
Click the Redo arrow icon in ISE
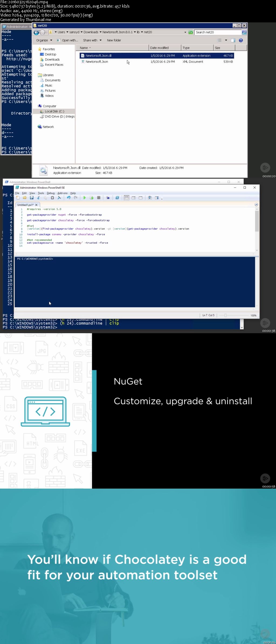pos(76,198)
